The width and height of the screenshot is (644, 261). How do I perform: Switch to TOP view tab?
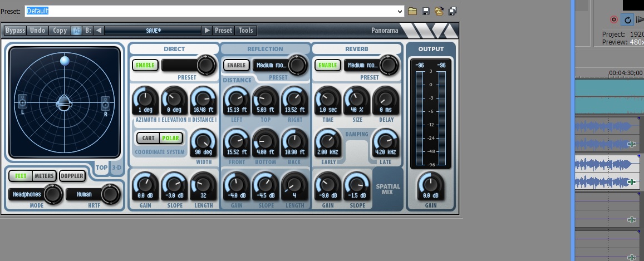pos(101,168)
